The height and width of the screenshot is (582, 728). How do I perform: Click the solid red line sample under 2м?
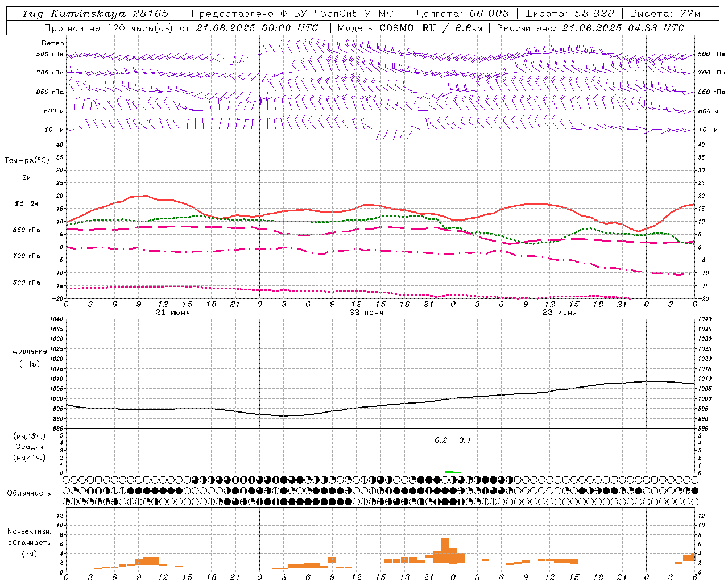click(26, 184)
